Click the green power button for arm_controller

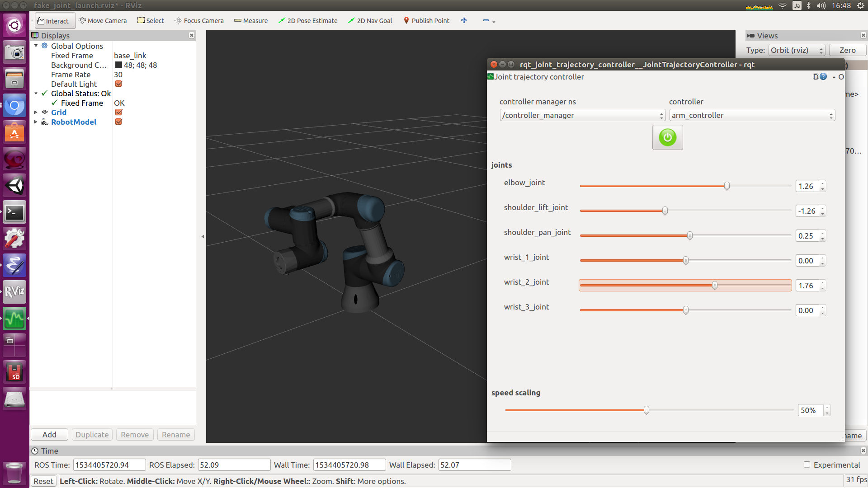pos(667,137)
